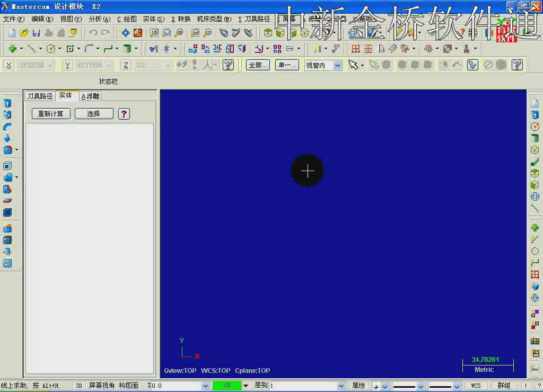Screen dimensions: 543x392
Task: Click the Xform translate icon
Action: (x=192, y=49)
